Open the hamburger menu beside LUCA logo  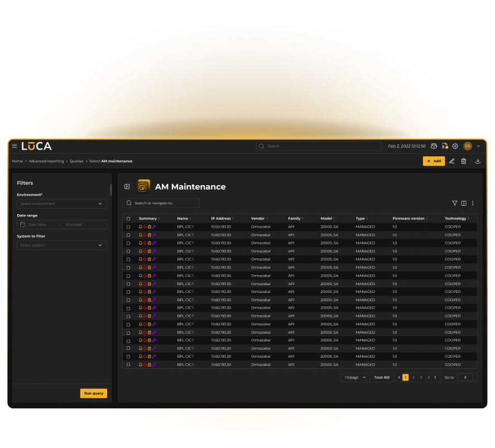[x=15, y=146]
